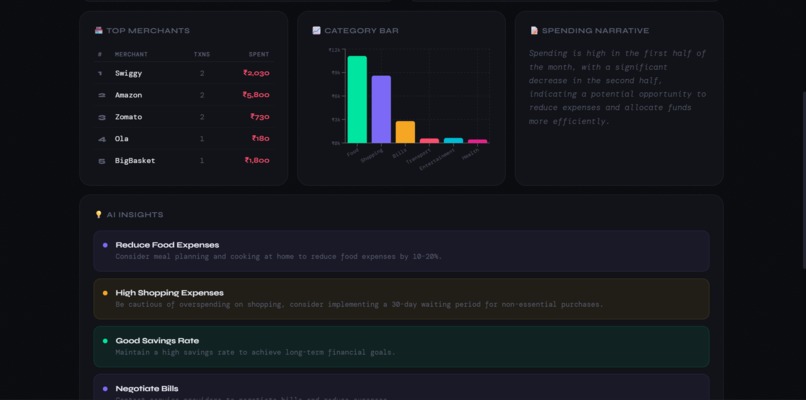Click the Spending Narrative document icon
Viewport: 806px width, 400px height.
534,30
